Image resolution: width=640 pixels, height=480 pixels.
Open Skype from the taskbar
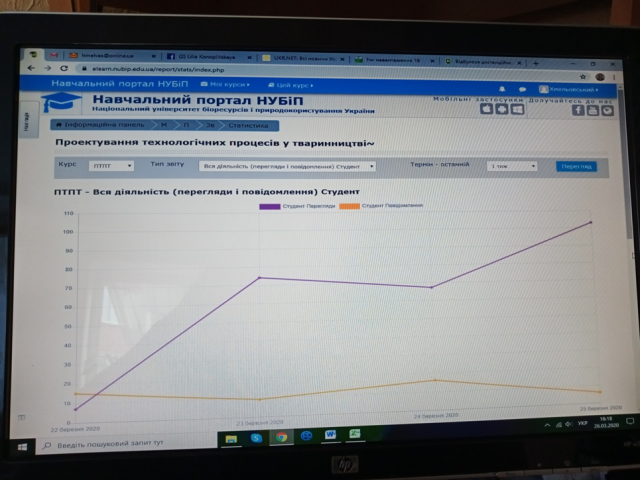click(x=256, y=438)
